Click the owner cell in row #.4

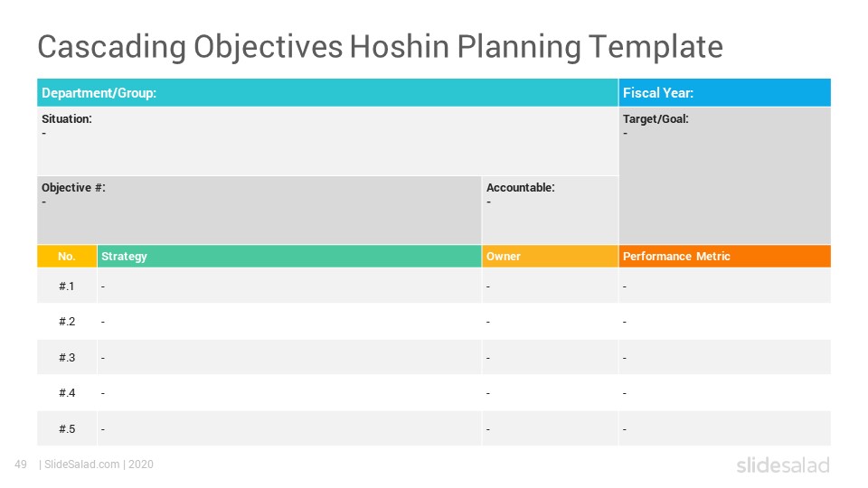click(551, 393)
